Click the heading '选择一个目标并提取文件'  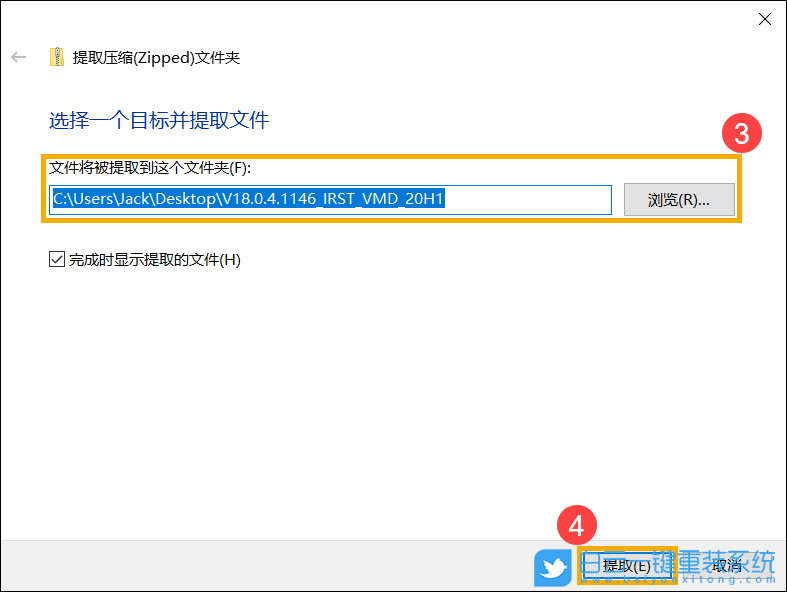click(159, 121)
